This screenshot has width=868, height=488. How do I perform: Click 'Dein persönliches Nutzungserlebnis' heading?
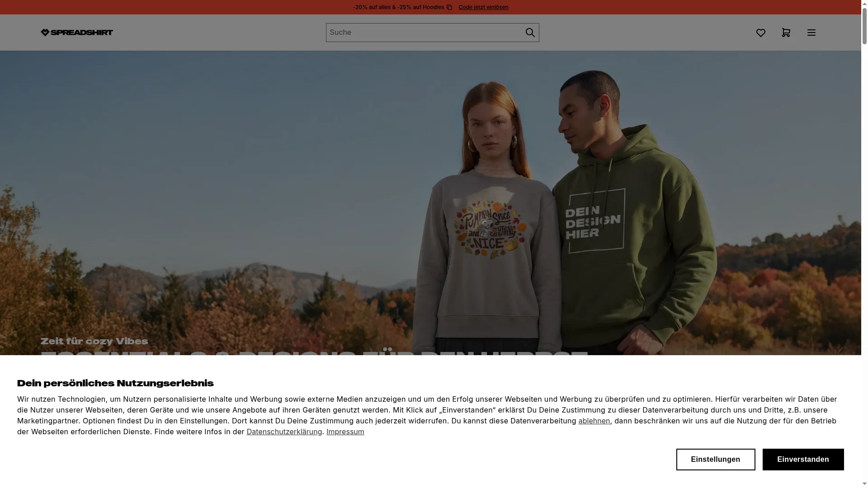tap(115, 384)
